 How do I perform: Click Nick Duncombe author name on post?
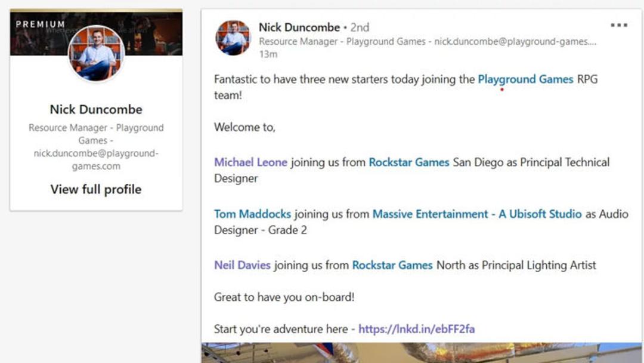pos(299,27)
